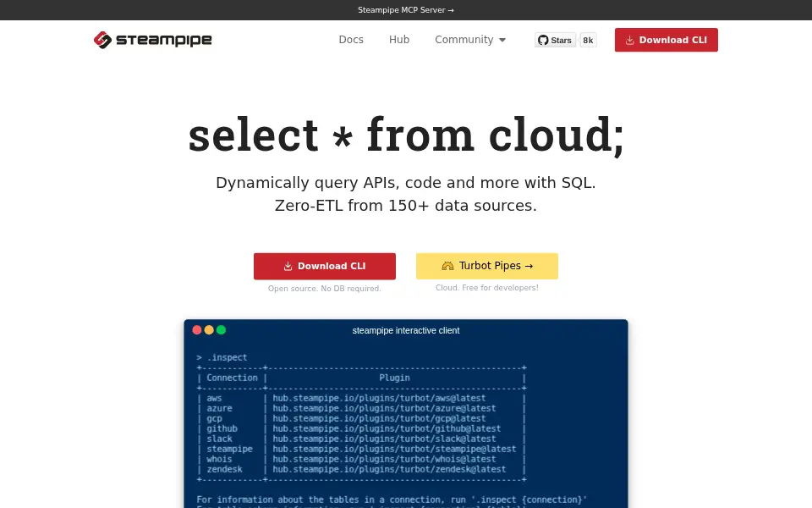The width and height of the screenshot is (812, 508).
Task: Select the 'github' connection name
Action: (222, 428)
